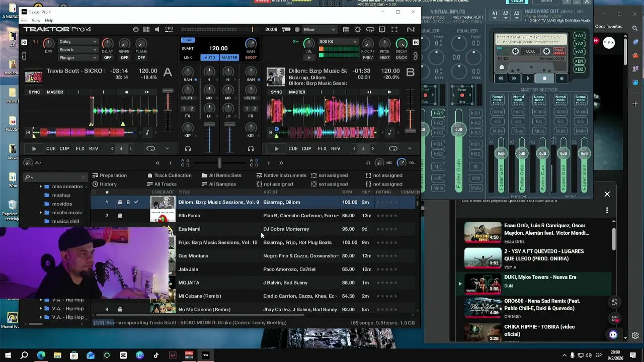This screenshot has height=362, width=644.
Task: Click the headphone cue icon for channel A
Action: click(x=188, y=149)
